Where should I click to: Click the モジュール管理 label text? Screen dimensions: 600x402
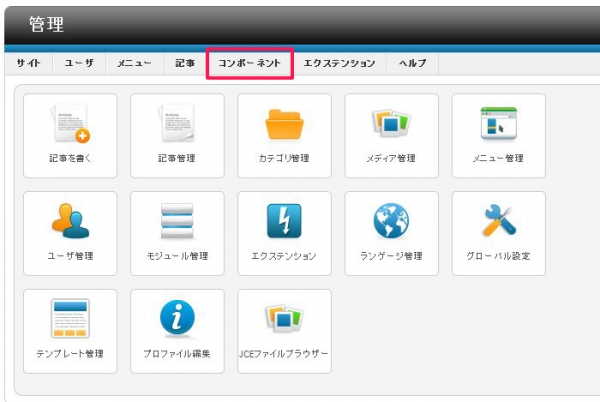point(178,256)
